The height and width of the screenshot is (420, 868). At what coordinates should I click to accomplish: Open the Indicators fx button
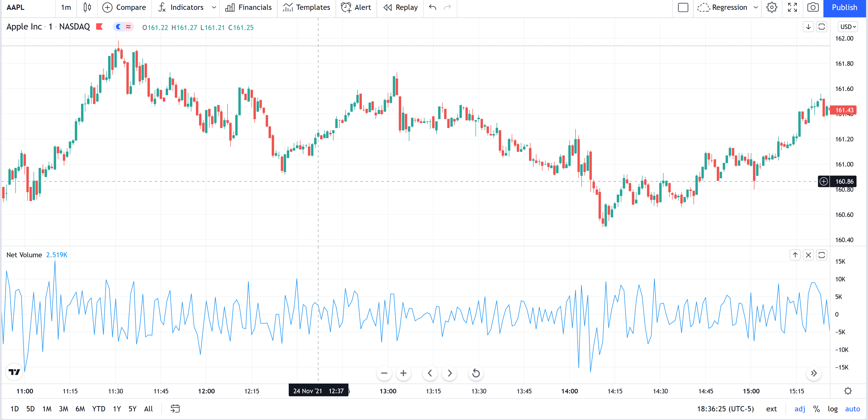[181, 7]
